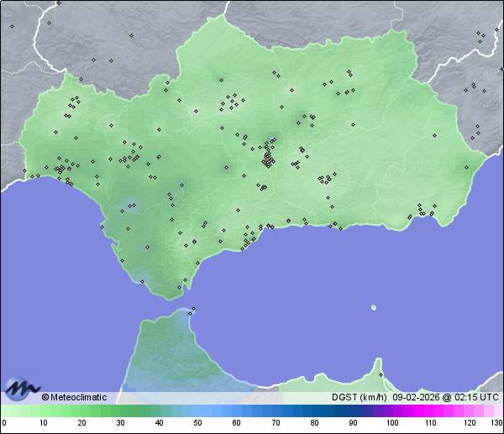Click the 09-02-2026 @ 02:15 UTC timestamp
Screen dimensions: 504x434
pyautogui.click(x=446, y=397)
